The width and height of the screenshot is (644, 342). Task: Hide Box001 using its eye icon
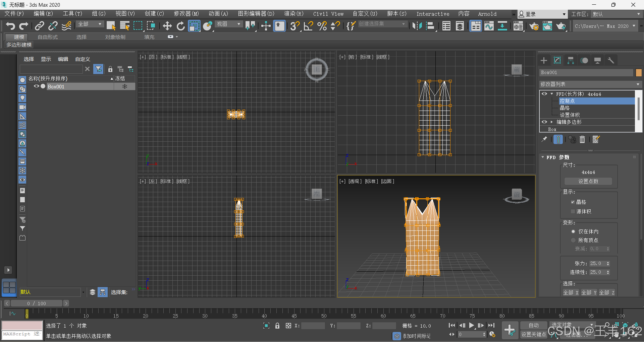pos(37,86)
